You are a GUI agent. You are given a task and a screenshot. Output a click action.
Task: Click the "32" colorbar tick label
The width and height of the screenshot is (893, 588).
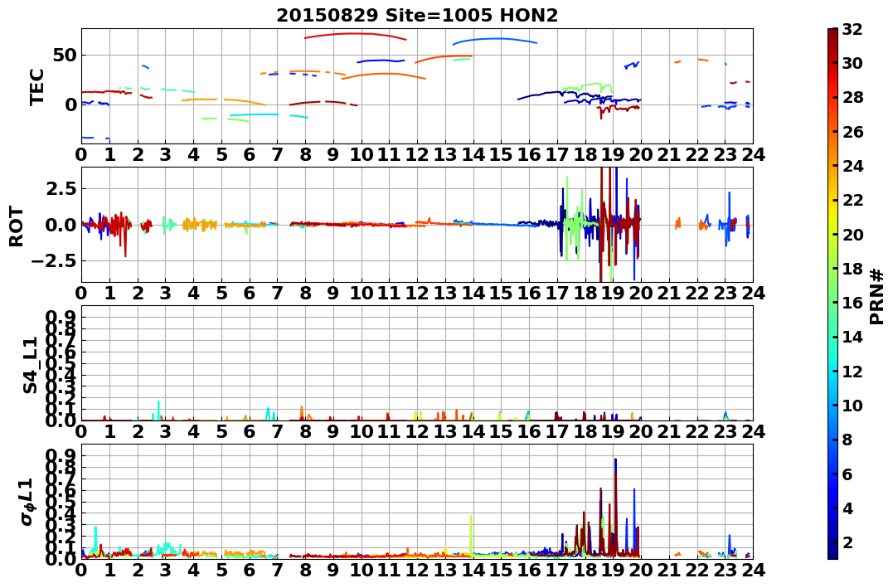coord(852,29)
